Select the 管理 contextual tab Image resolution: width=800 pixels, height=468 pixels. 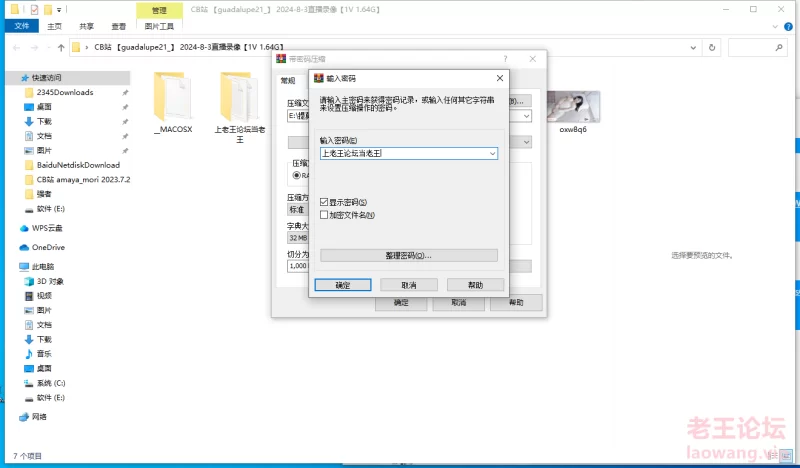pyautogui.click(x=159, y=10)
